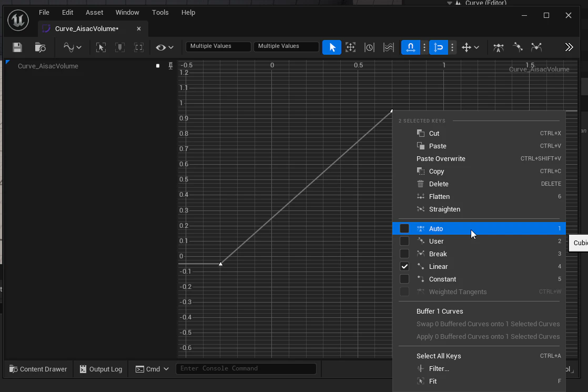The image size is (588, 392).
Task: Open Filter... from context menu
Action: pos(479,369)
